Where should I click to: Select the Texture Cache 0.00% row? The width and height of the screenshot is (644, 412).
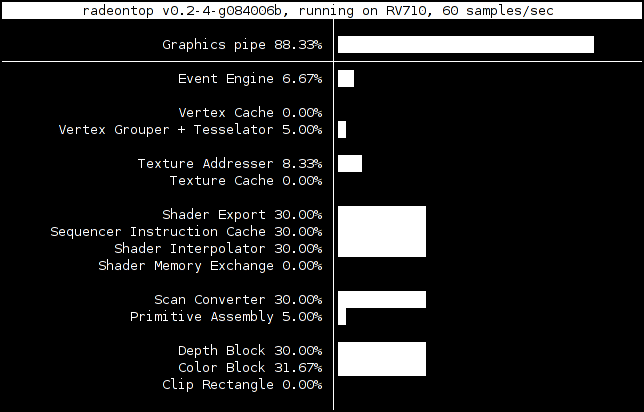pyautogui.click(x=246, y=180)
